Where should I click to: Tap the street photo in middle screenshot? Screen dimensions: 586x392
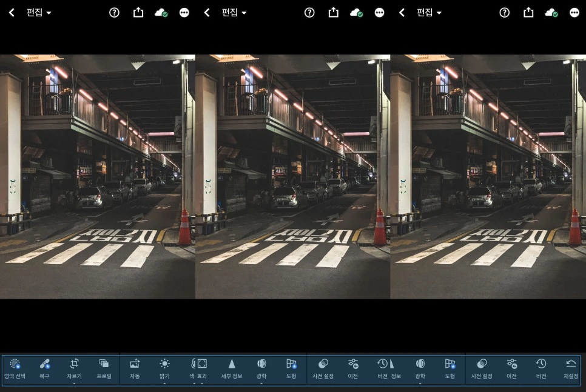click(x=292, y=176)
